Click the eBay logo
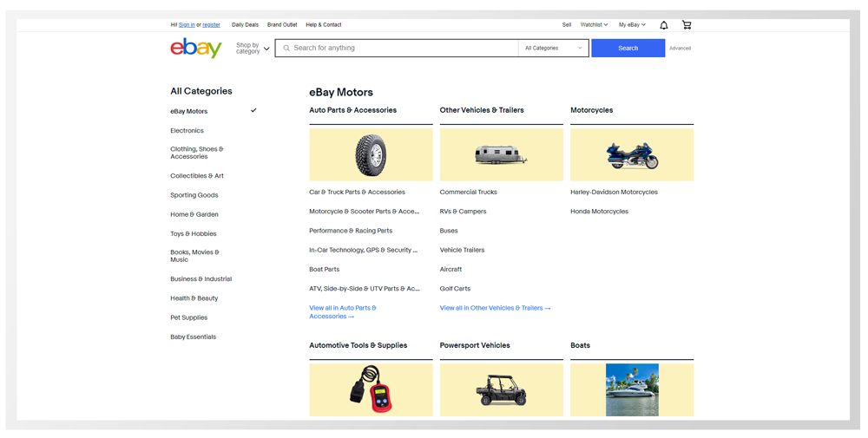This screenshot has height=438, width=868. click(196, 49)
